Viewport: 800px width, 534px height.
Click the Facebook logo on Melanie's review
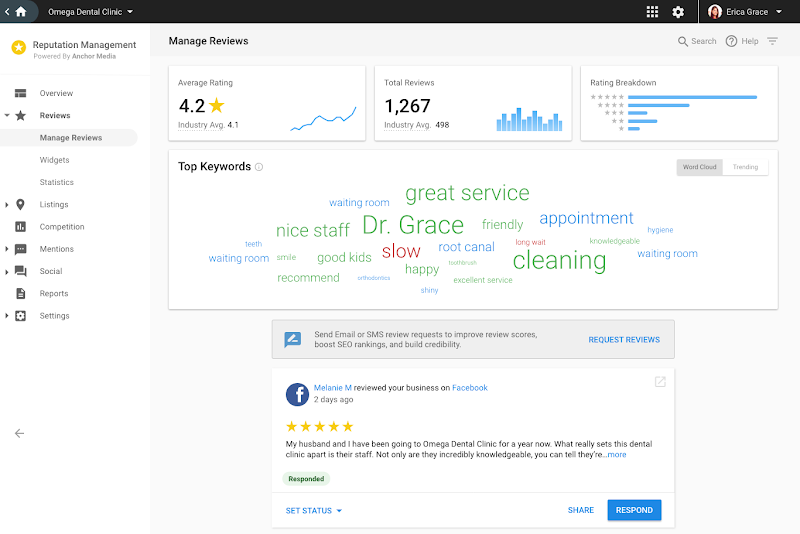point(297,394)
